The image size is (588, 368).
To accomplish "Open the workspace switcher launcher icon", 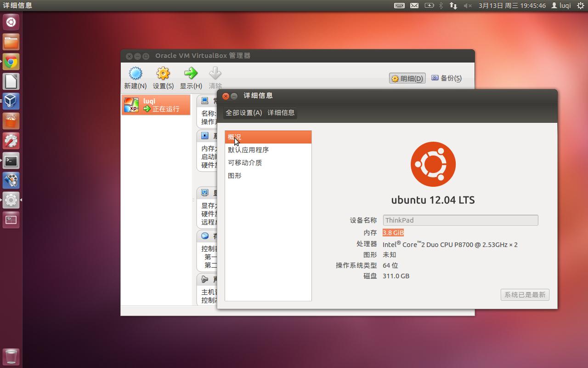I will coord(11,220).
